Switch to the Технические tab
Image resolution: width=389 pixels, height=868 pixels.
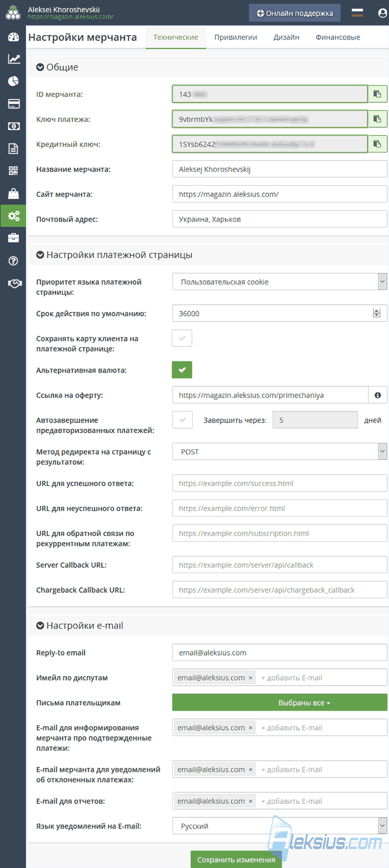click(x=176, y=37)
